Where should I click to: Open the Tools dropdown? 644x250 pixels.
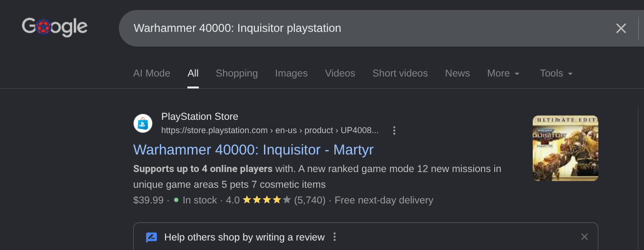556,73
